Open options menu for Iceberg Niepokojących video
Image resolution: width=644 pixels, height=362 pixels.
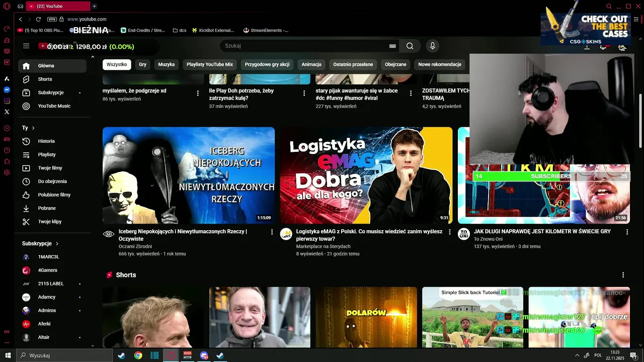pos(272,232)
